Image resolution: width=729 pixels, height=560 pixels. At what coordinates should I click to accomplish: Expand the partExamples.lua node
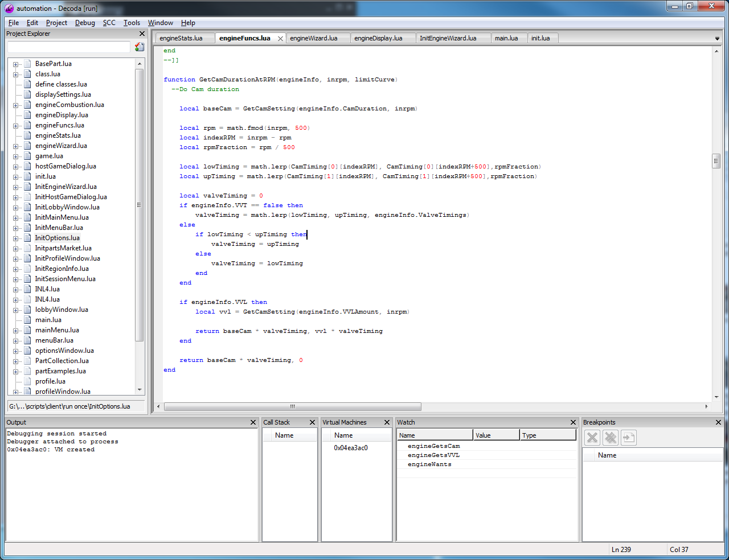(x=16, y=372)
